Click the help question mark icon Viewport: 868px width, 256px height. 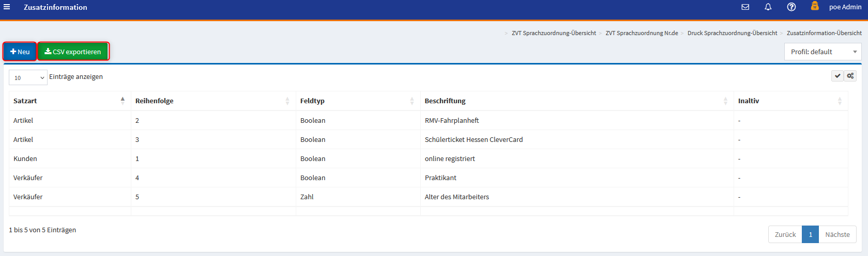(x=791, y=7)
